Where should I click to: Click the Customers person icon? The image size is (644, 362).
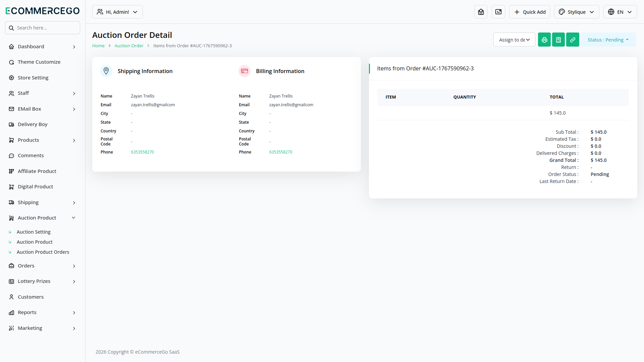coord(11,297)
